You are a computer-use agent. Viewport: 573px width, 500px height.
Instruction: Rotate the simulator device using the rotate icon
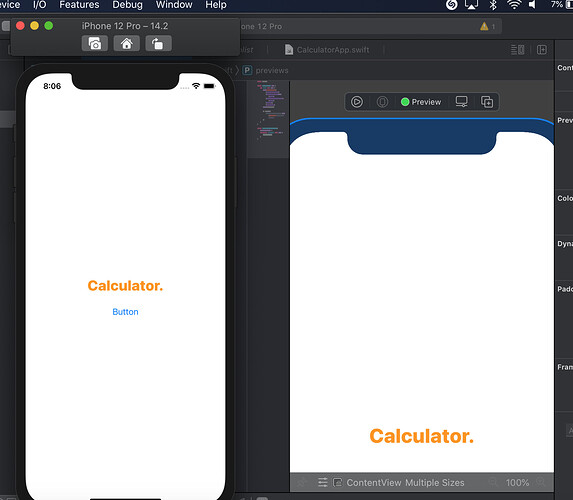158,43
